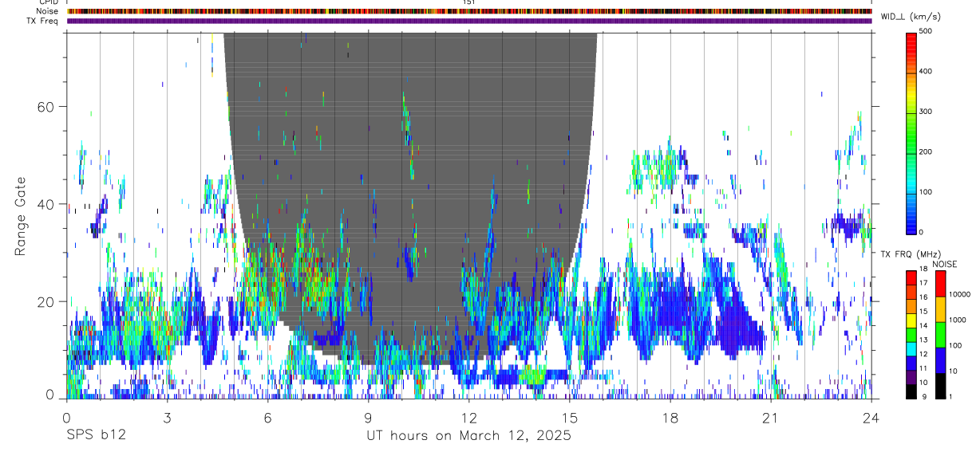The width and height of the screenshot is (980, 452).
Task: Click the NOISE level colorbar
Action: point(939,334)
